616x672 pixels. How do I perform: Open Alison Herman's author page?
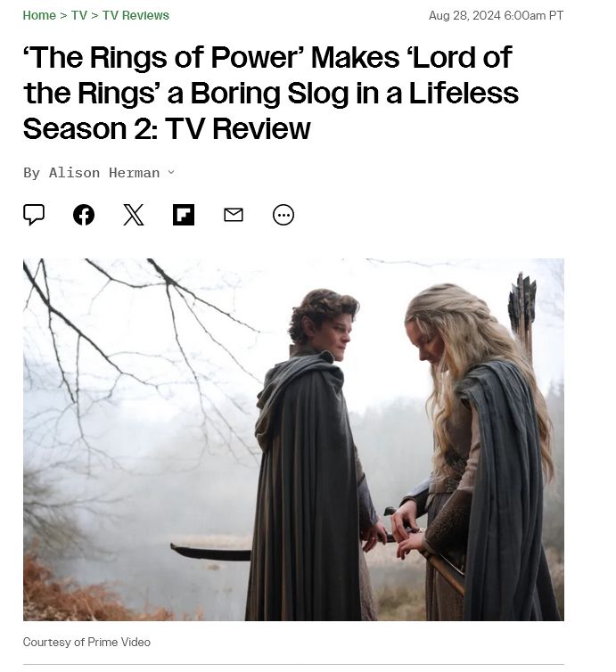pyautogui.click(x=104, y=173)
